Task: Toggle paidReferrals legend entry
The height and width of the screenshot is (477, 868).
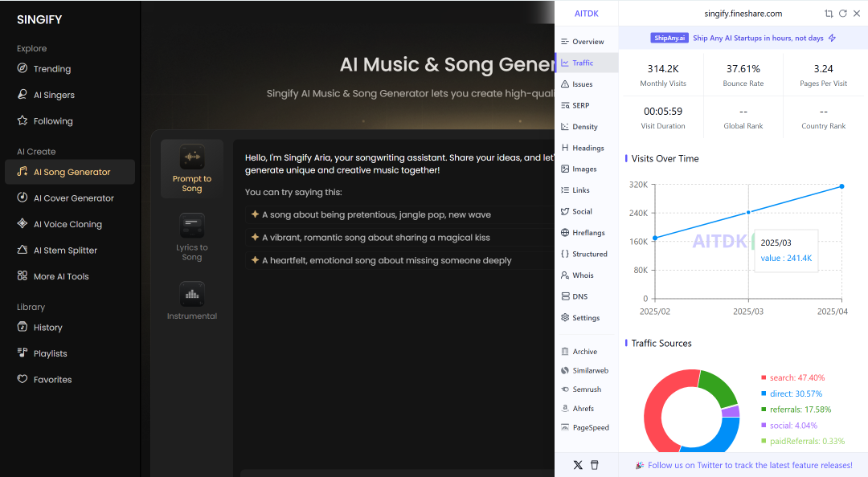Action: 803,441
